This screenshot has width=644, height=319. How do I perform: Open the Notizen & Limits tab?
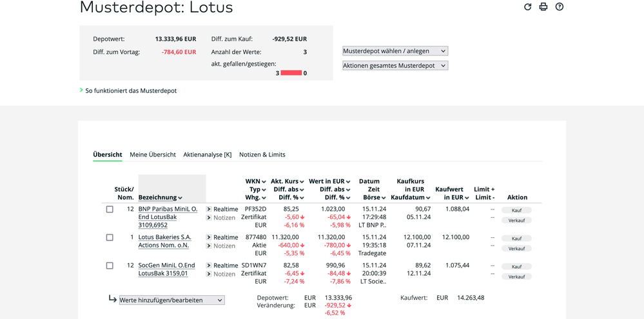pyautogui.click(x=262, y=155)
